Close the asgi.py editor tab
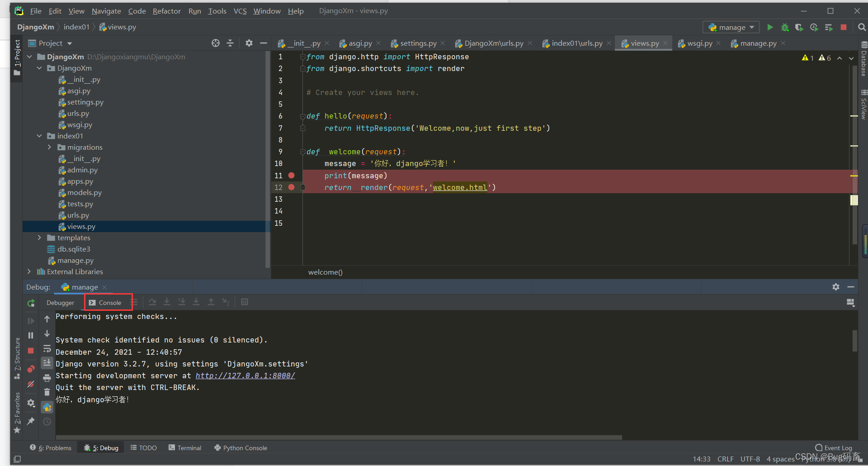The image size is (868, 466). coord(378,43)
